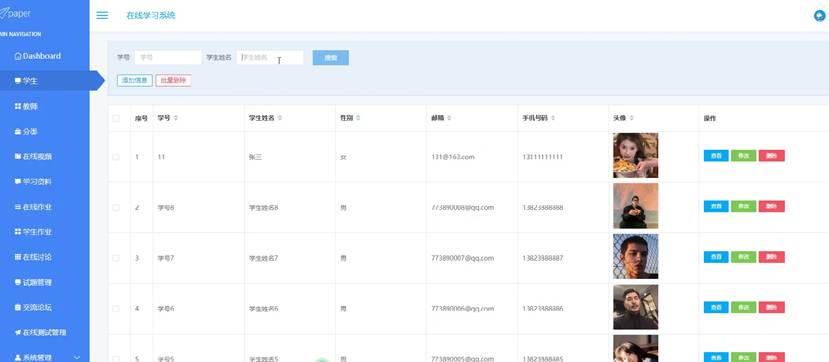Toggle the hamburger sidebar menu icon
This screenshot has width=829, height=362.
102,15
